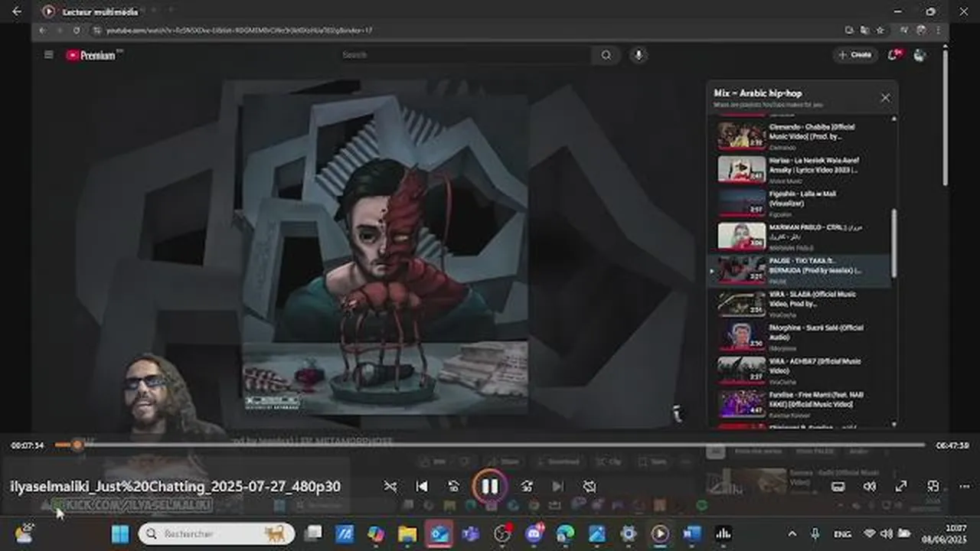
Task: Skip forward 30 seconds
Action: (527, 486)
